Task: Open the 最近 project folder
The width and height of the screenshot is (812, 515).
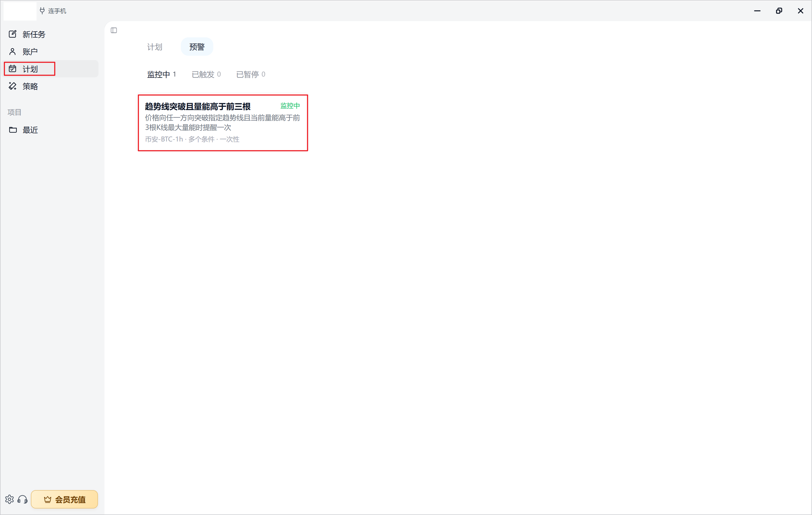Action: 51,130
